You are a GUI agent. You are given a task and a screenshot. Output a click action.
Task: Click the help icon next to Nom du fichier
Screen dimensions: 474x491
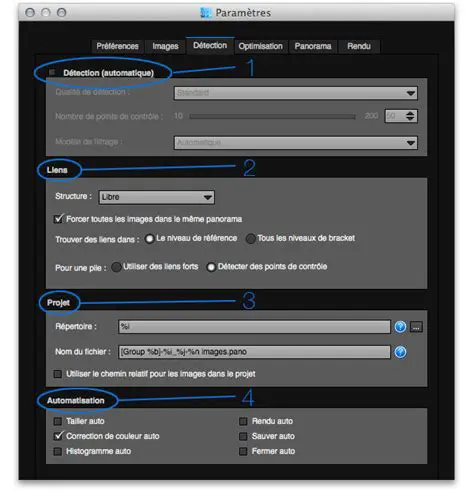(400, 352)
